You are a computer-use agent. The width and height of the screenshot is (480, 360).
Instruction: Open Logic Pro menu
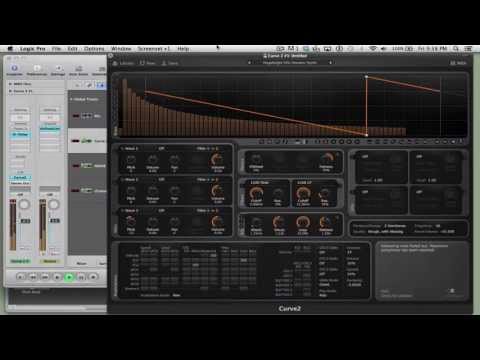pos(32,49)
